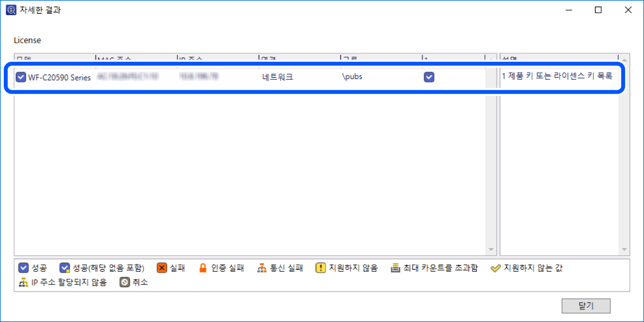Image resolution: width=644 pixels, height=322 pixels.
Task: Click the 성공(해당 없음 포함) legend icon
Action: [x=65, y=268]
